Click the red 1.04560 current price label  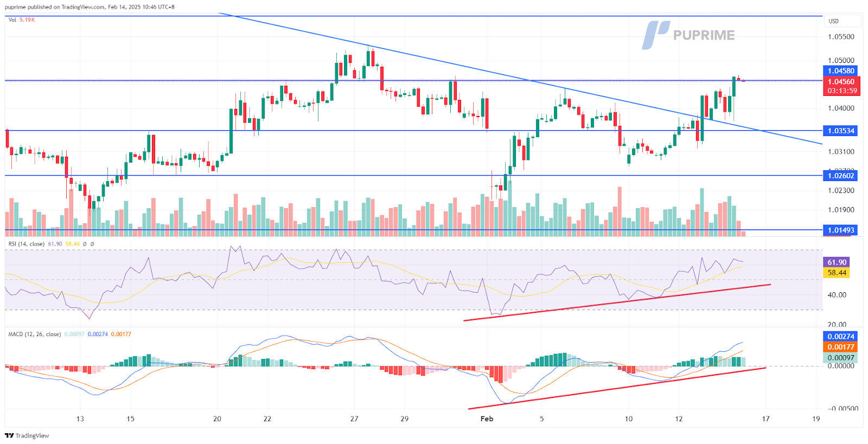pyautogui.click(x=841, y=82)
